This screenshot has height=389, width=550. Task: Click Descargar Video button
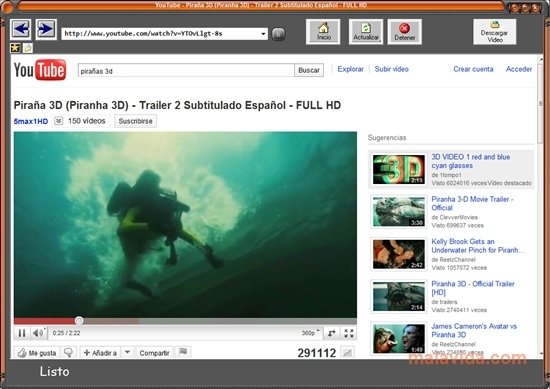click(495, 32)
